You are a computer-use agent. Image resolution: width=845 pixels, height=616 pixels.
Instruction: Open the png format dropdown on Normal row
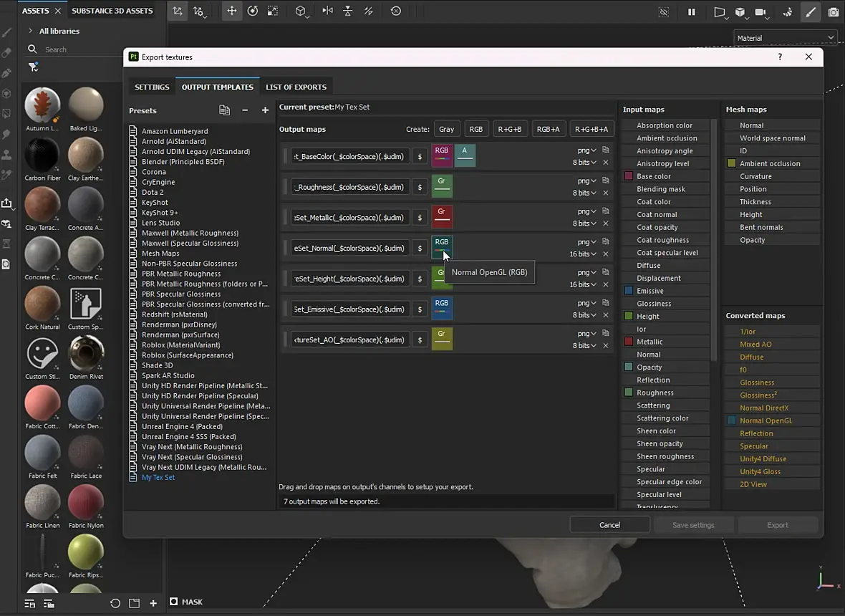pos(586,242)
